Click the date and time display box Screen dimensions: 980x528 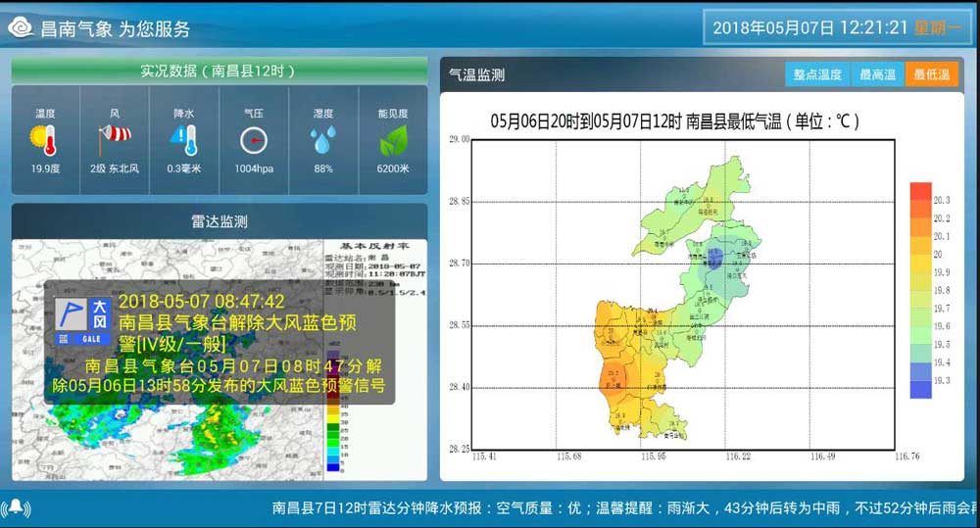[836, 27]
